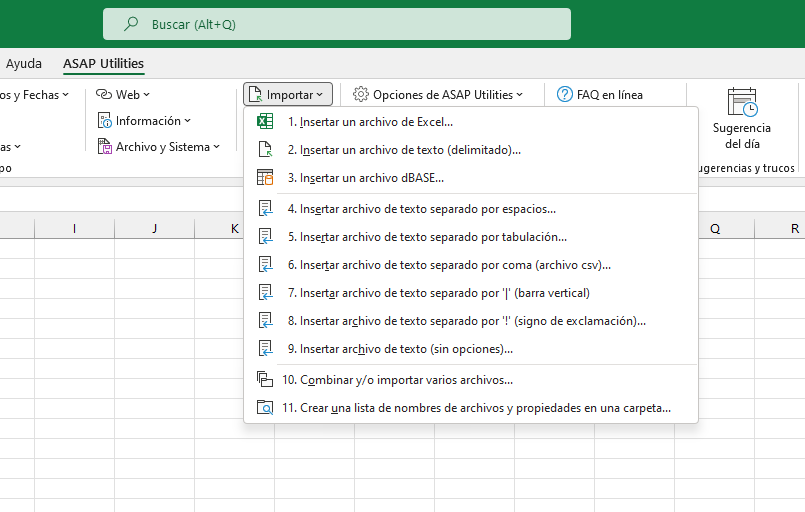Select 11. Crear una lista de nombres de archivos
805x512 pixels.
tap(471, 408)
